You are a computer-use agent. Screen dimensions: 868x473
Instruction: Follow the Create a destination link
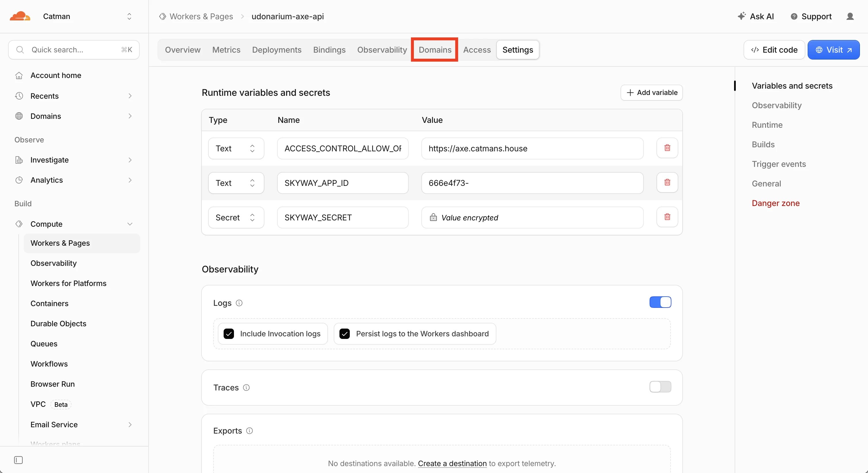[x=452, y=463]
